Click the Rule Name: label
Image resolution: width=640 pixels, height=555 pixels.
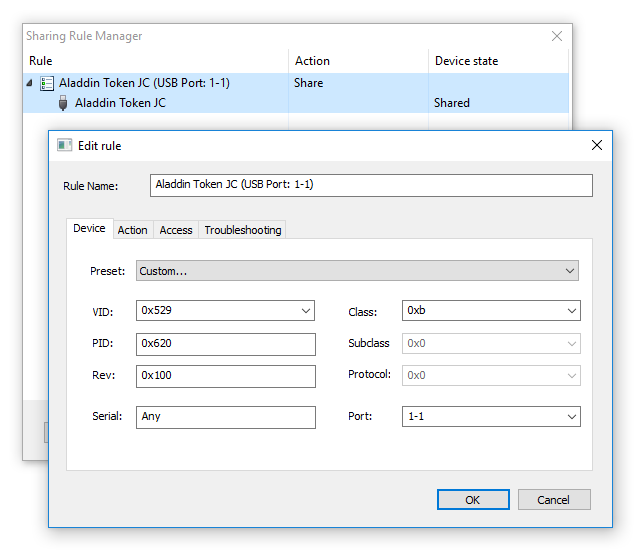[x=91, y=186]
